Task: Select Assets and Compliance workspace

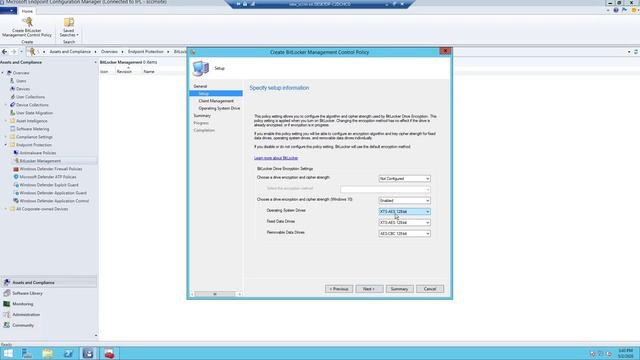Action: point(33,282)
